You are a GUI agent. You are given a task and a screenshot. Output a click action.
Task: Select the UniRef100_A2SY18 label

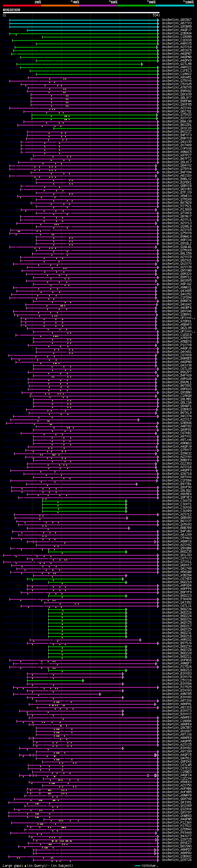(x=177, y=47)
